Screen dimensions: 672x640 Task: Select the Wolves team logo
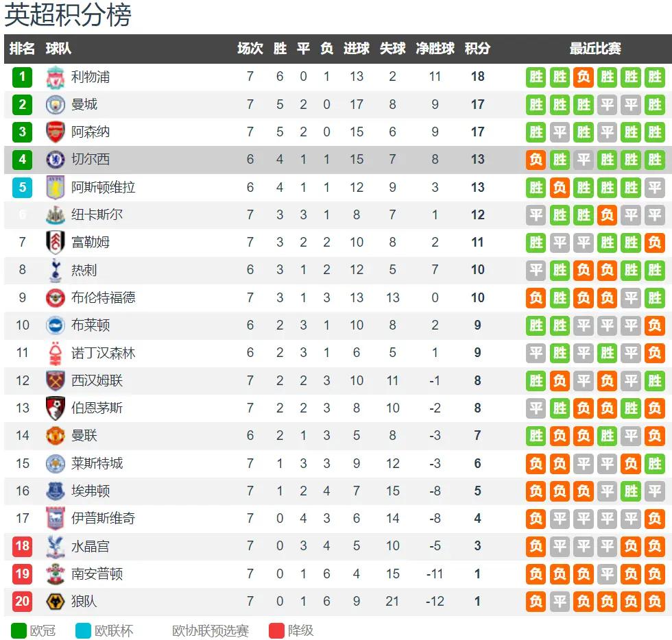tap(56, 602)
